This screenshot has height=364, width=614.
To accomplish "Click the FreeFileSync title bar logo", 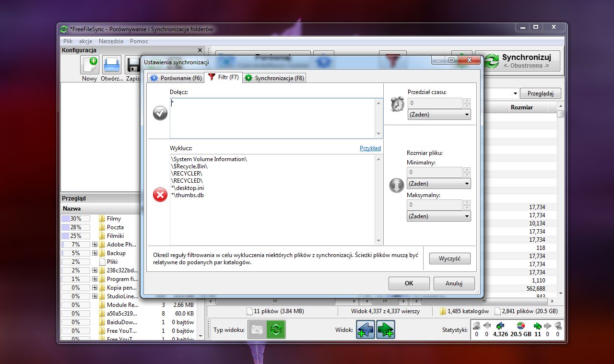I will tap(64, 29).
